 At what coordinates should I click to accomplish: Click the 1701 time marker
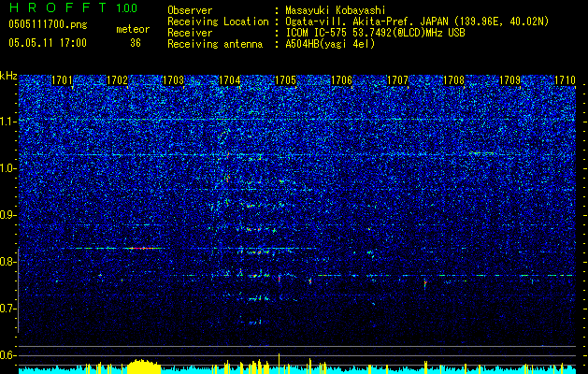click(62, 80)
